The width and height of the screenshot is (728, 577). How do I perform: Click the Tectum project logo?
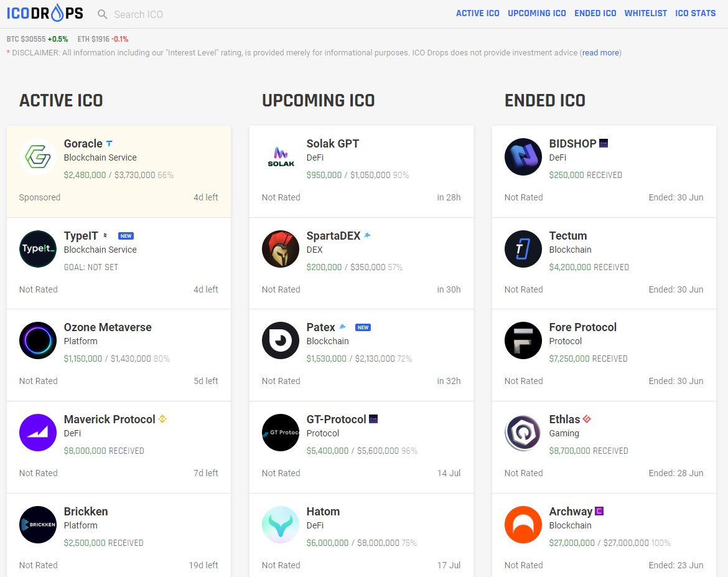[523, 248]
